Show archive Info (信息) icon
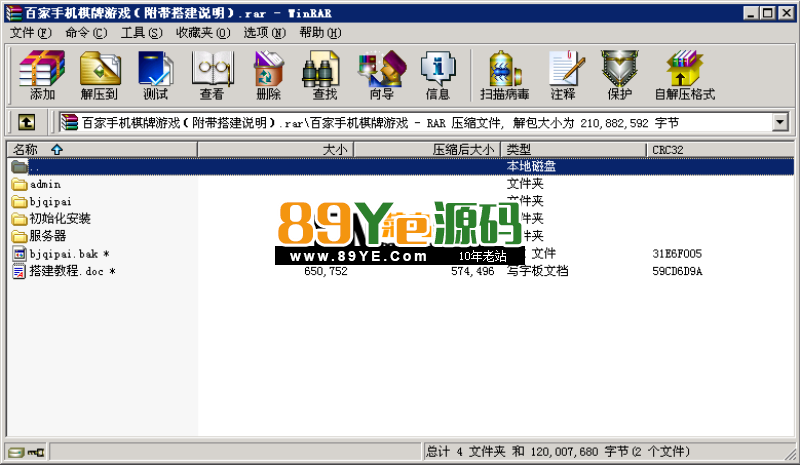This screenshot has width=800, height=465. click(x=438, y=75)
